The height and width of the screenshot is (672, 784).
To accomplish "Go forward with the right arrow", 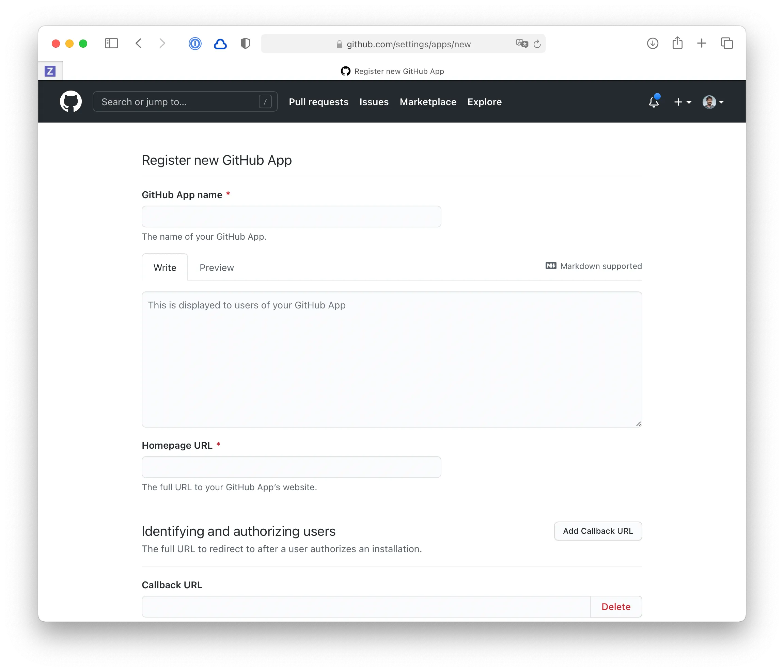I will pyautogui.click(x=162, y=44).
